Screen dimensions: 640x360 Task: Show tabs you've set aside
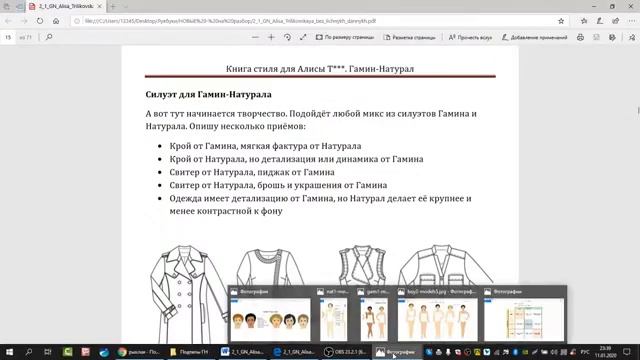point(7,7)
